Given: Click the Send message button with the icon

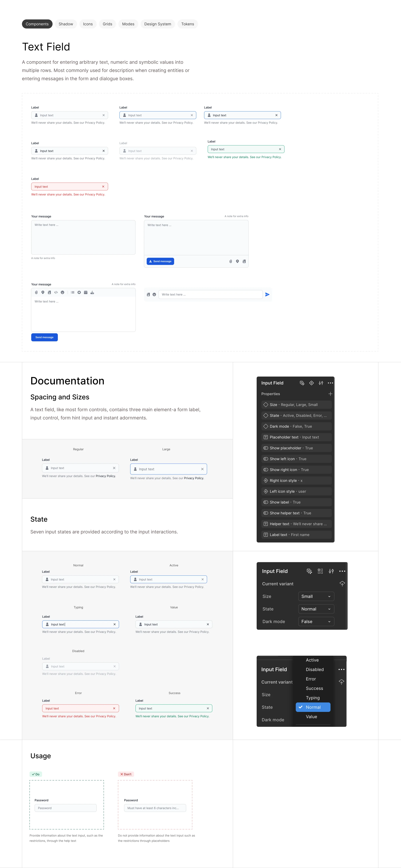Looking at the screenshot, I should click(x=160, y=261).
